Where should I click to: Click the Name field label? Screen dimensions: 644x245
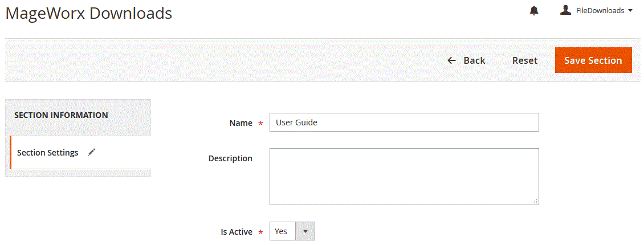[241, 123]
